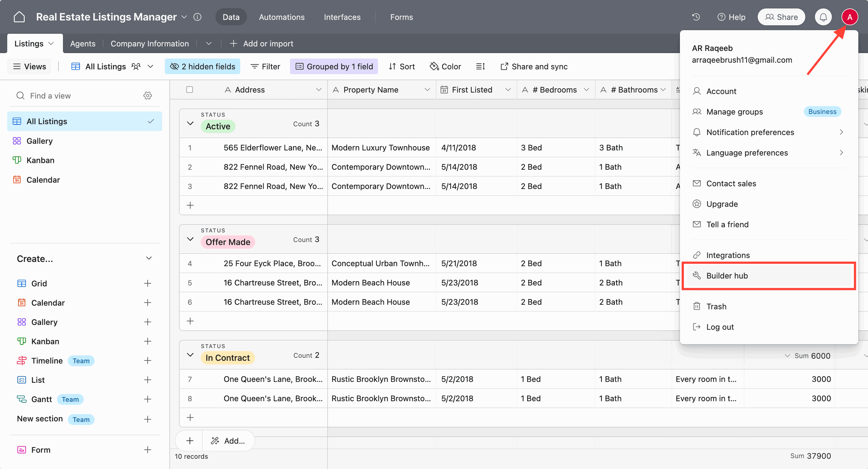Select the Gallery view icon
The height and width of the screenshot is (469, 868).
[17, 140]
